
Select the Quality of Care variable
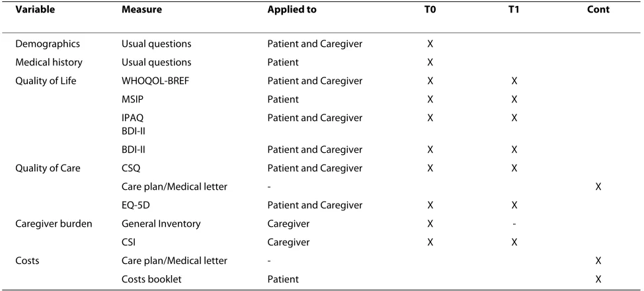tap(48, 168)
